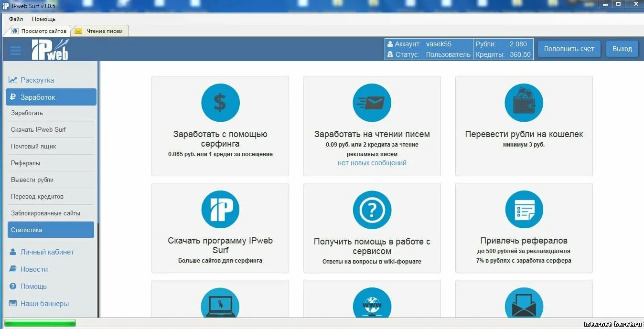The height and width of the screenshot is (329, 644).
Task: Click the IPweb logo in header
Action: [50, 50]
